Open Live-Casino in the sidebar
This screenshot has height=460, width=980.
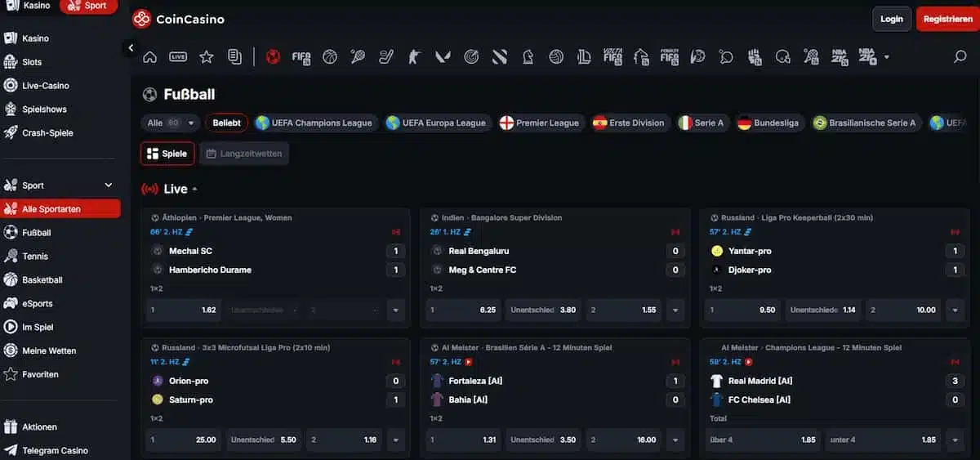[46, 86]
